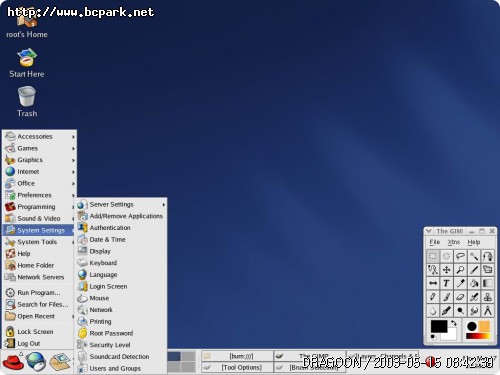Expand the Office submenu

tap(39, 183)
